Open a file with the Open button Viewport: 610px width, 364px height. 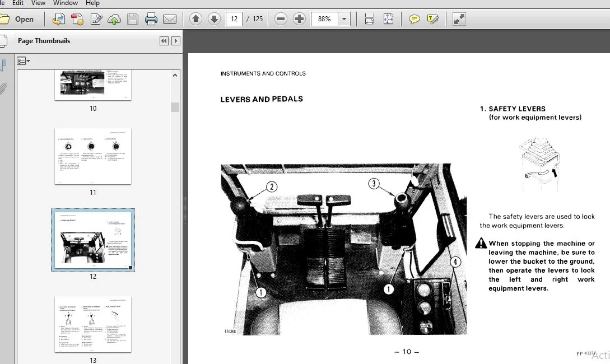[17, 19]
